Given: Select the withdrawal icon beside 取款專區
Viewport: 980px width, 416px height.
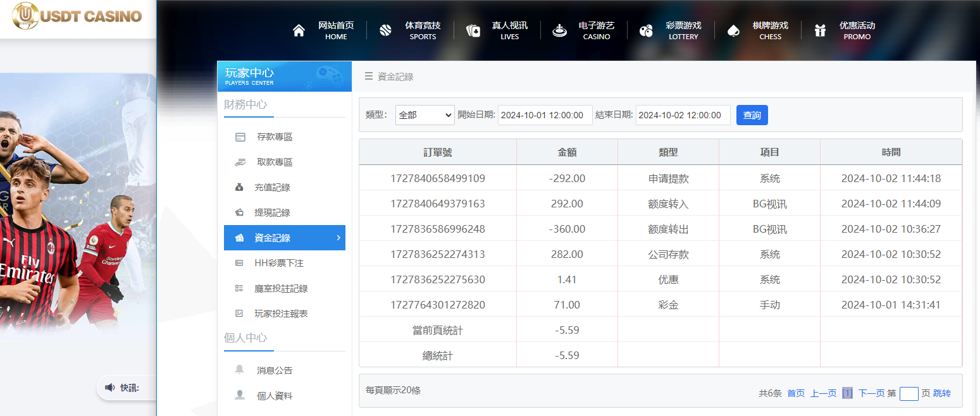Looking at the screenshot, I should pos(240,162).
